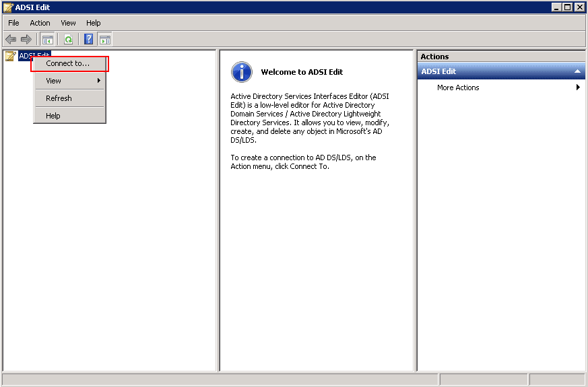The height and width of the screenshot is (387, 588).
Task: Open the View menu in menu bar
Action: point(68,23)
